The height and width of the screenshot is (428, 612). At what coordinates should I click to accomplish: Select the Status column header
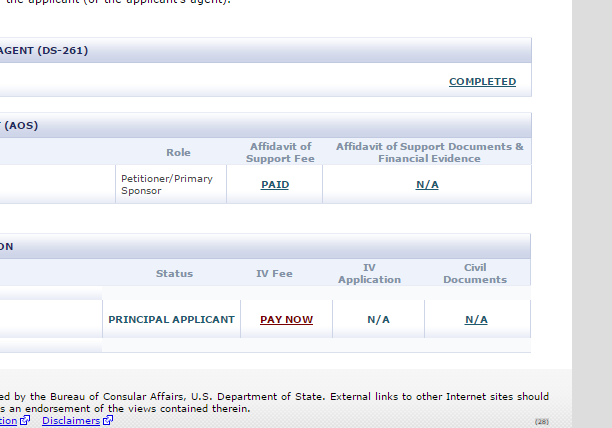point(174,273)
